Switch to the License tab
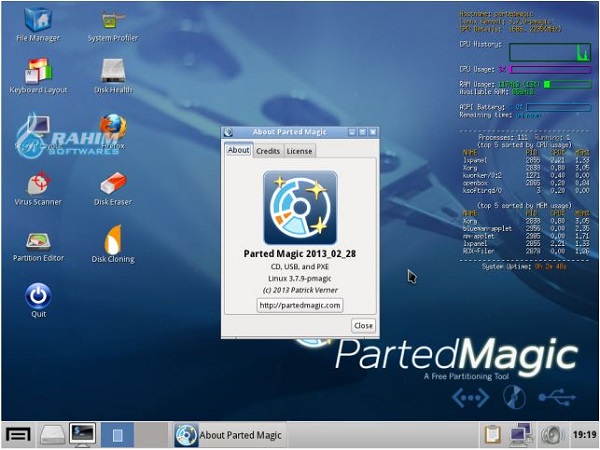 coord(299,151)
